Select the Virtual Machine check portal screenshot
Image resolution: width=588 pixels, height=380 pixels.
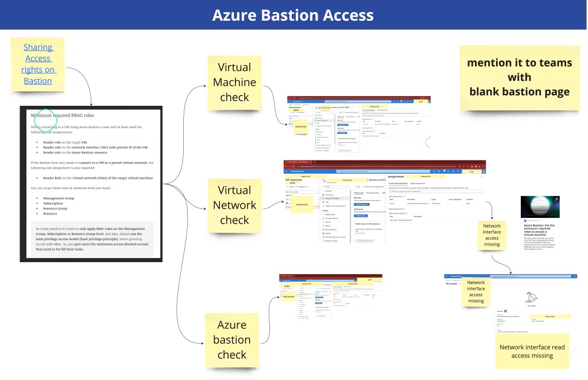pos(359,124)
